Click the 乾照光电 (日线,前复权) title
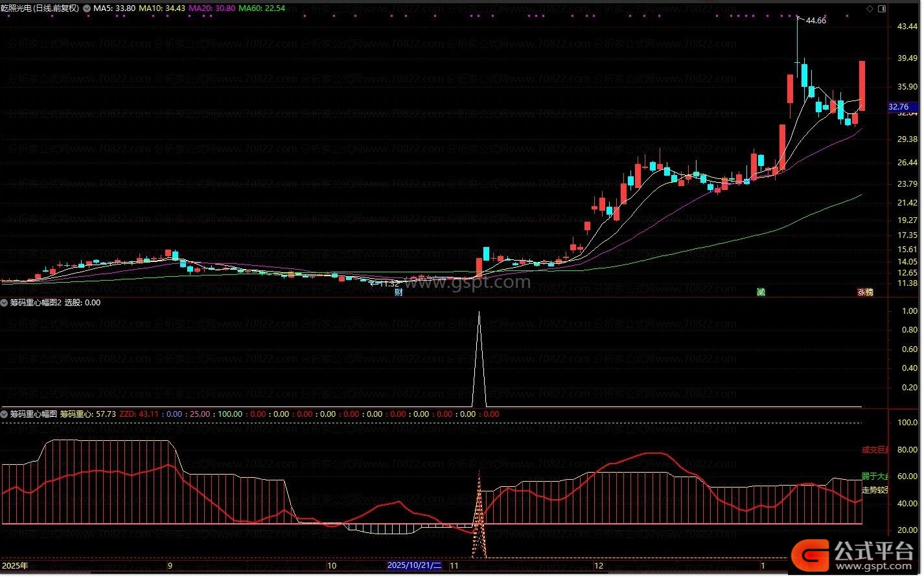The height and width of the screenshot is (577, 924). click(x=40, y=8)
